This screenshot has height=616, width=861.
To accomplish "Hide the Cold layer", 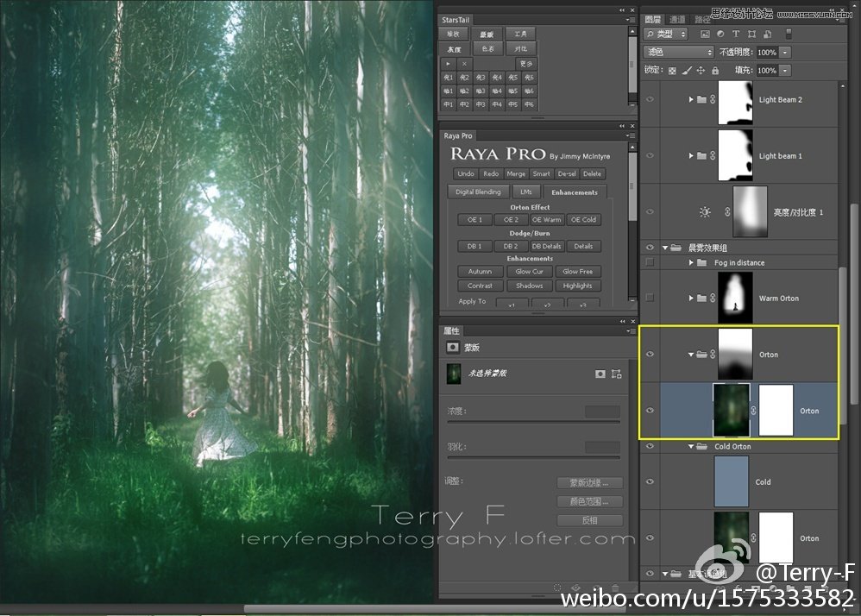I will click(x=650, y=481).
